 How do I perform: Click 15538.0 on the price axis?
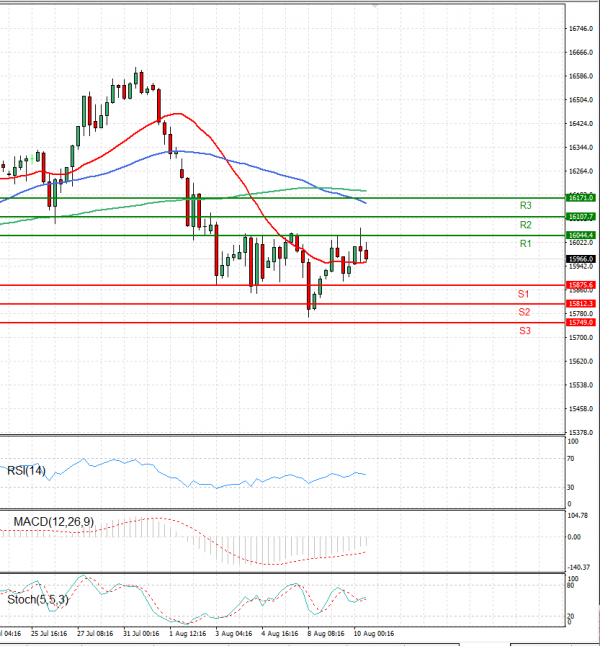click(581, 385)
